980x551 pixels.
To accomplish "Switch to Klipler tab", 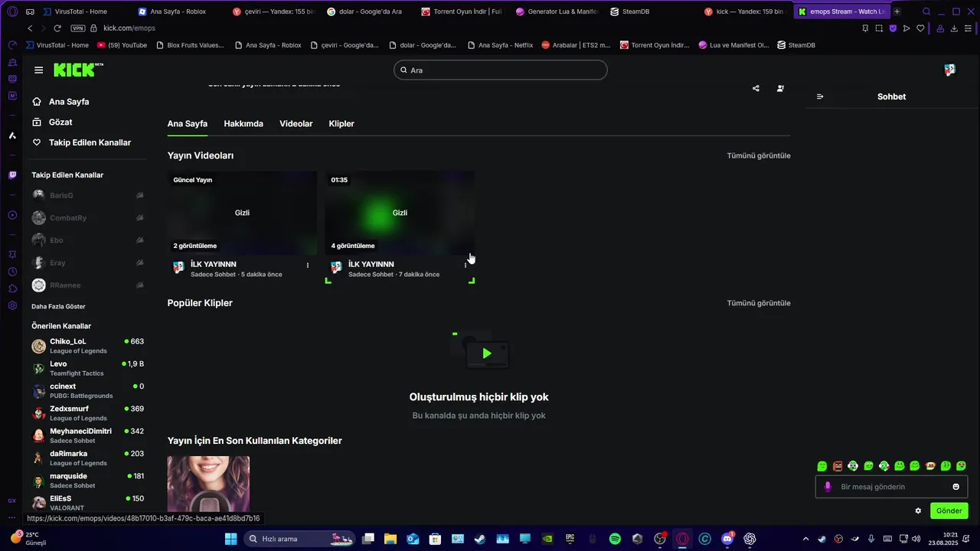I will click(x=341, y=124).
